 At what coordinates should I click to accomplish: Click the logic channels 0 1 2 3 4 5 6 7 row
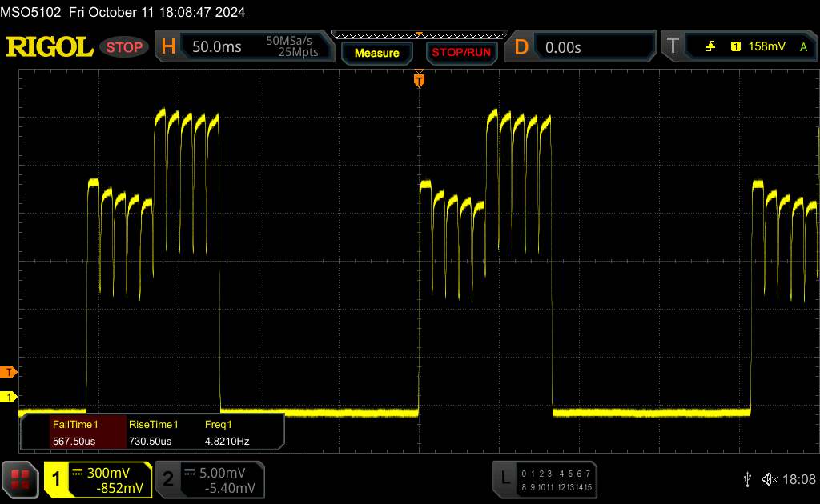(x=556, y=474)
